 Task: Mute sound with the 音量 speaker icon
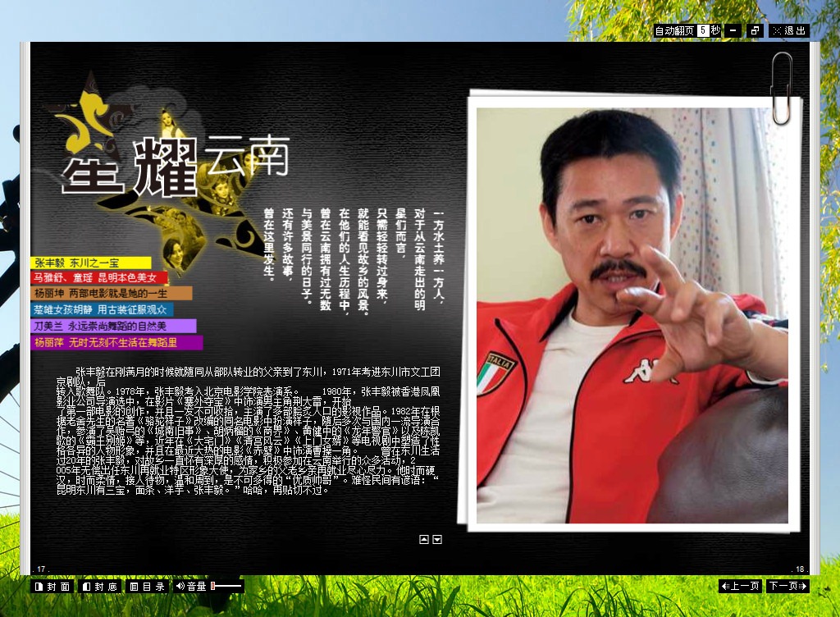[x=180, y=586]
